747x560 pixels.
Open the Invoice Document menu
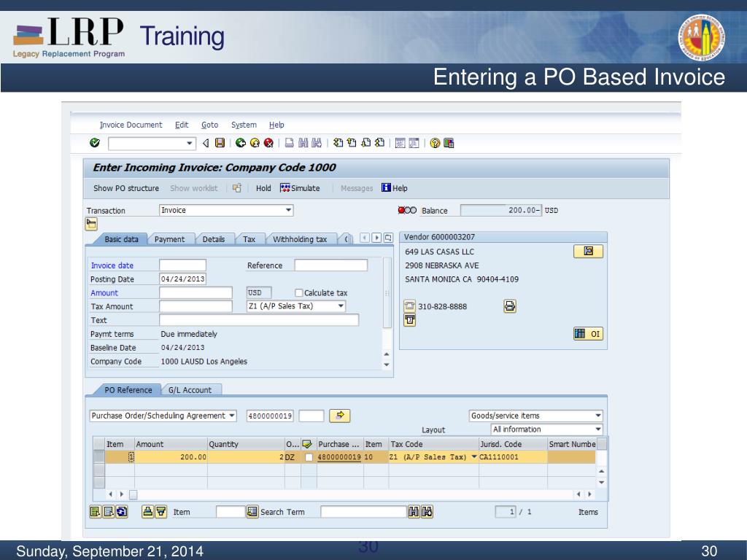coord(131,125)
